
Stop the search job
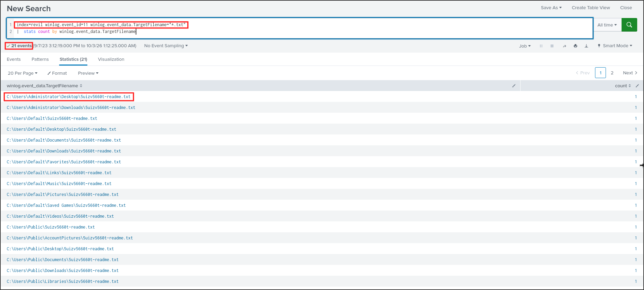552,46
